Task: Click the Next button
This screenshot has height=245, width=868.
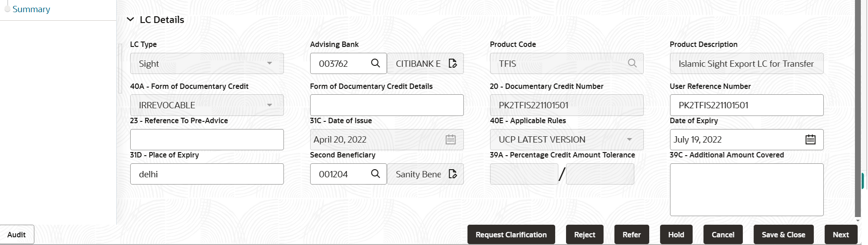Action: click(841, 235)
